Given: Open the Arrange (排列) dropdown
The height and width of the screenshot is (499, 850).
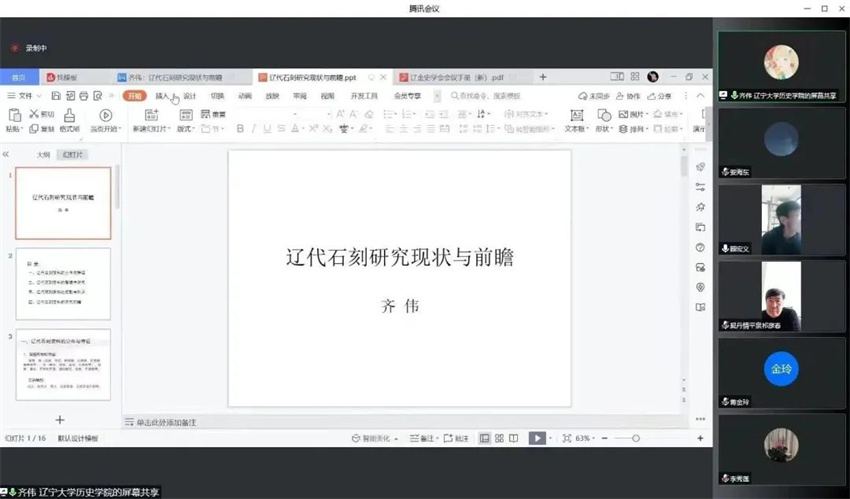Looking at the screenshot, I should click(x=633, y=129).
